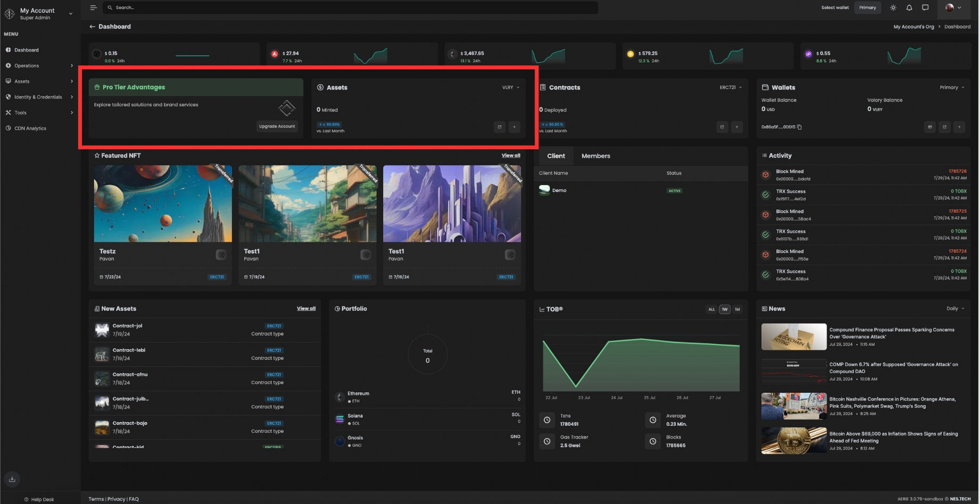980x504 pixels.
Task: Open the Testz NFT thumbnail
Action: tap(163, 204)
